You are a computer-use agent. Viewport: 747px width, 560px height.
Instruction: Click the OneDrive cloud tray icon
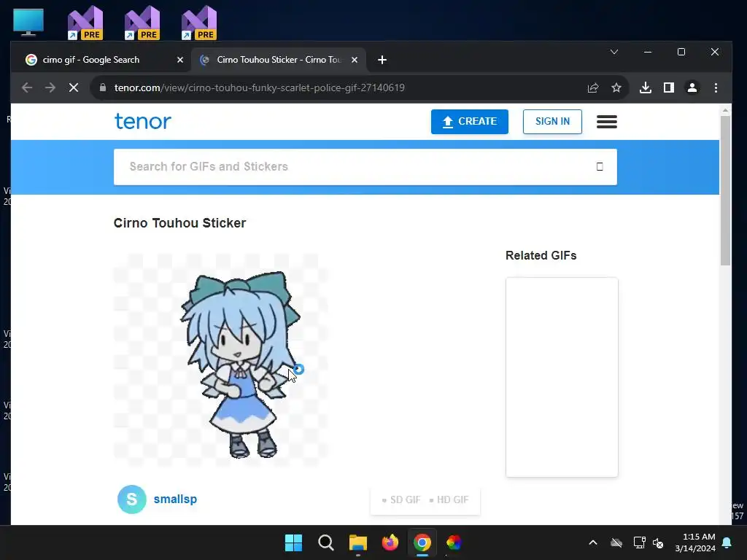pyautogui.click(x=616, y=542)
